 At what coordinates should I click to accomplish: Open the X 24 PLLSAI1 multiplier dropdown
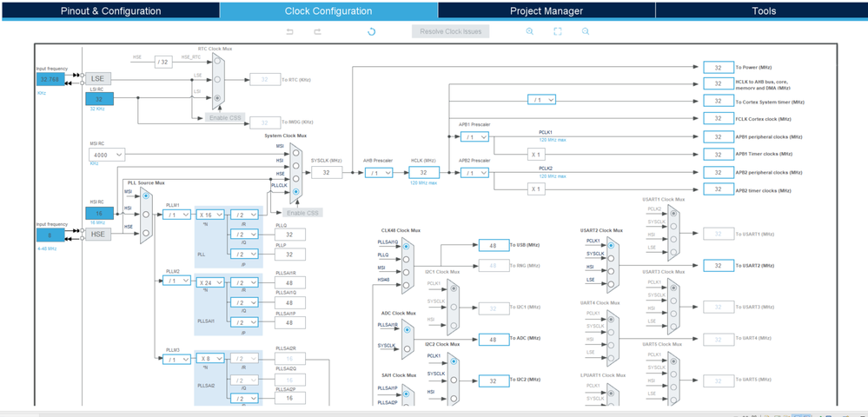pyautogui.click(x=209, y=281)
